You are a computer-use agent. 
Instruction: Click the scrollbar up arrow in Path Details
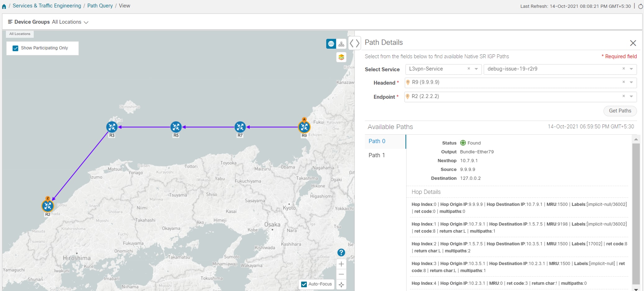click(636, 139)
